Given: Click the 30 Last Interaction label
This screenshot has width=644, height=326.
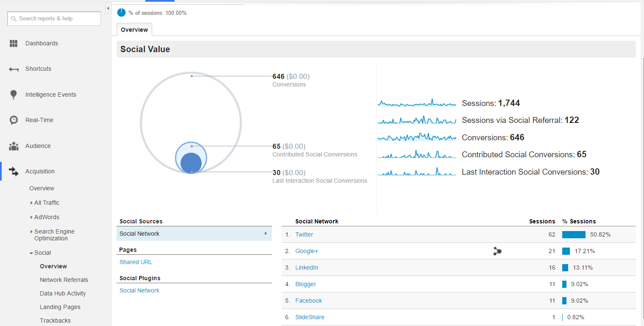Looking at the screenshot, I should click(x=320, y=176).
